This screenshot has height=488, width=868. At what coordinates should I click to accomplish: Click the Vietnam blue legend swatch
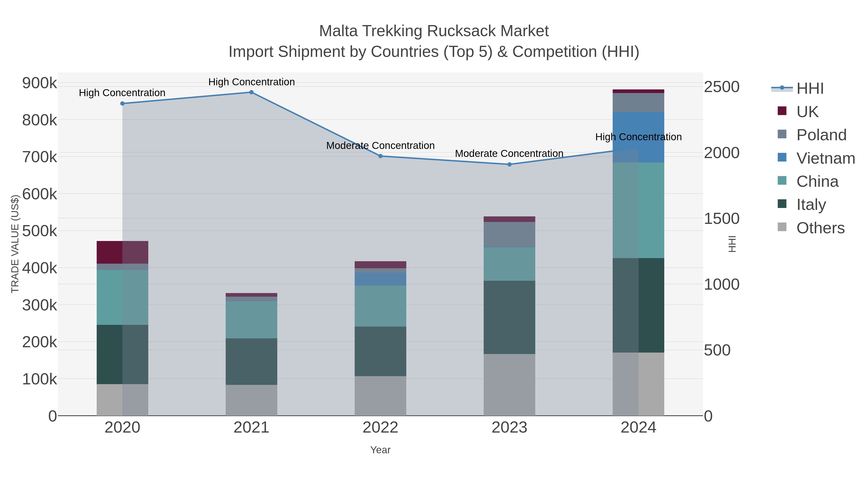[x=782, y=157]
